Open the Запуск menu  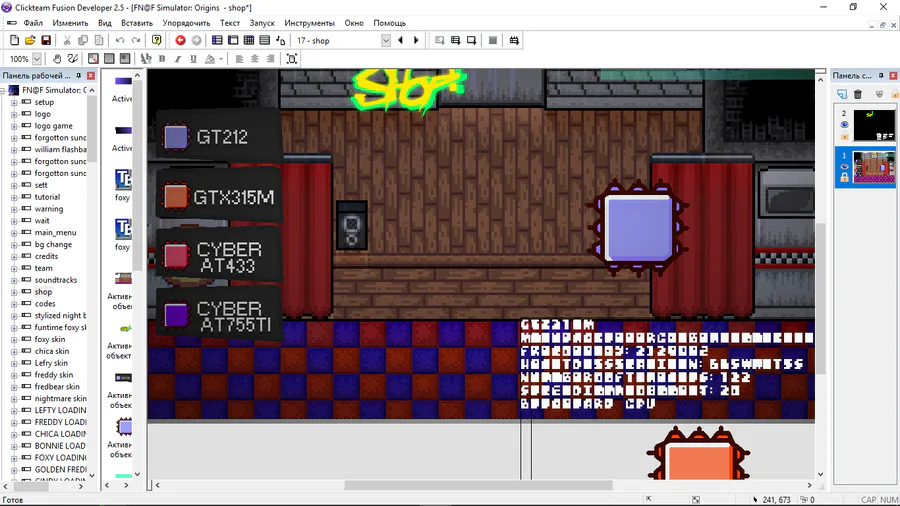262,23
